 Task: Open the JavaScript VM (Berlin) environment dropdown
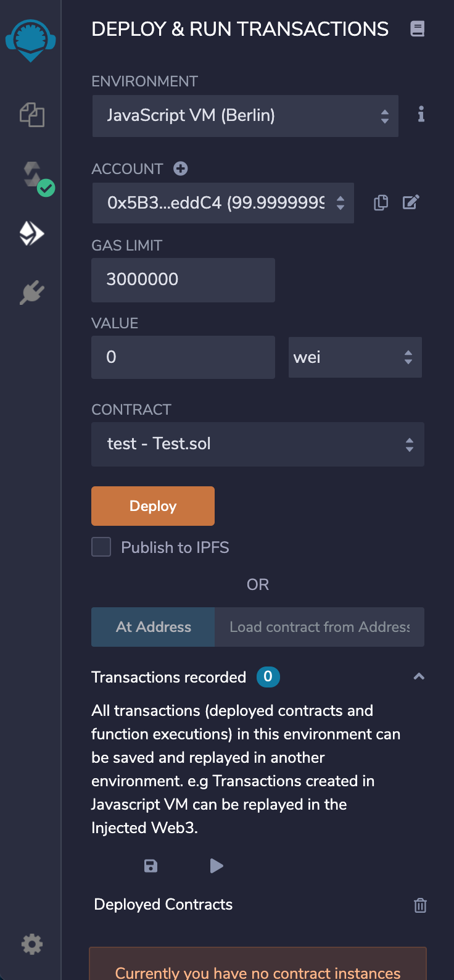pyautogui.click(x=246, y=115)
